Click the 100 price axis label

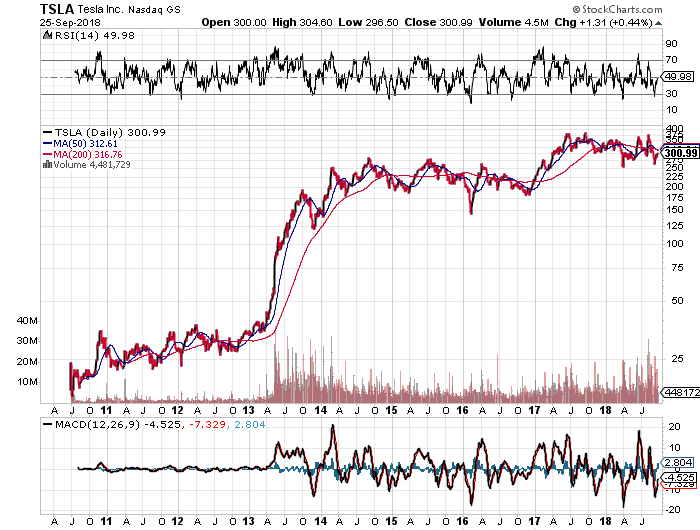[675, 244]
